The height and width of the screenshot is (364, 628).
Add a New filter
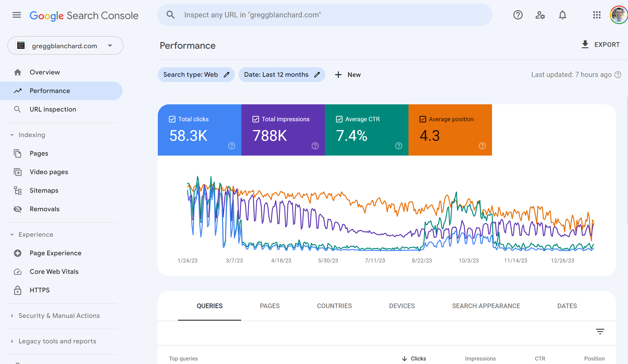point(348,75)
